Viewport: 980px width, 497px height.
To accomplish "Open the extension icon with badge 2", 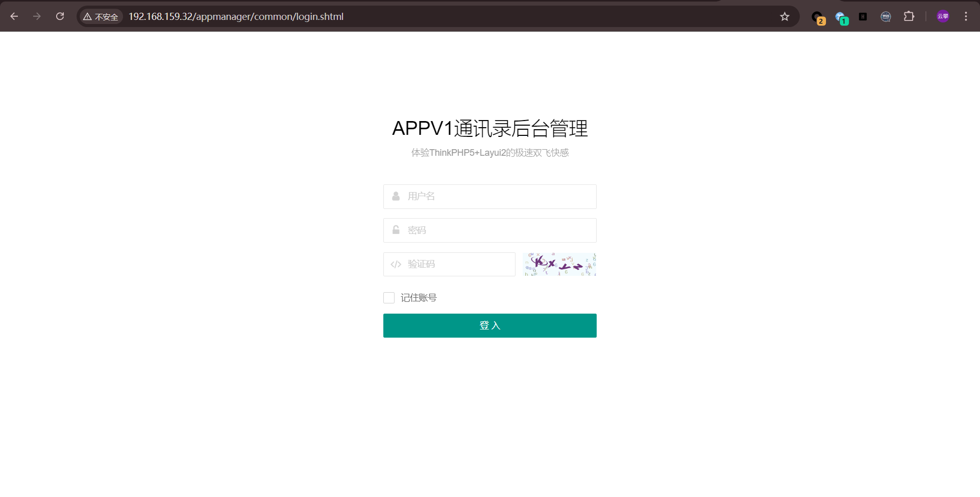I will tap(818, 17).
